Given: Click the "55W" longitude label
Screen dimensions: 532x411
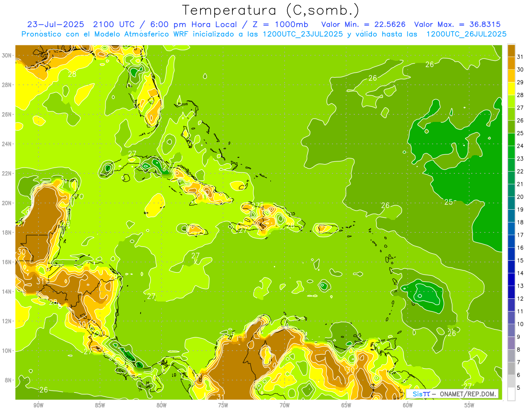Looking at the screenshot, I should (469, 405).
